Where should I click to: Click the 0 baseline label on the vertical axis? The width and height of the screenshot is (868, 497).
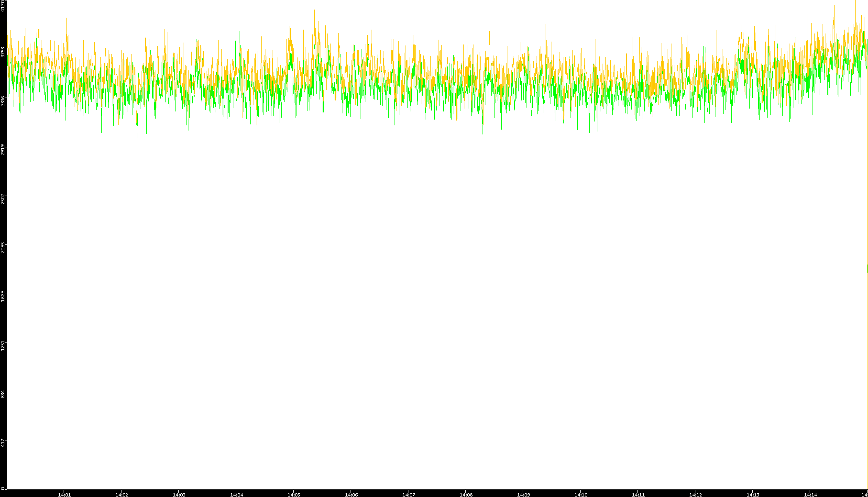pos(3,488)
